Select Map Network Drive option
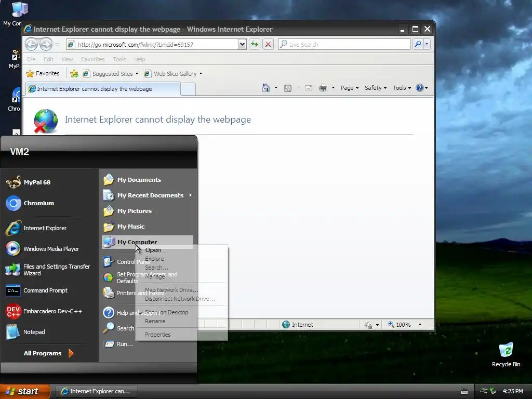This screenshot has height=399, width=532. [x=171, y=290]
